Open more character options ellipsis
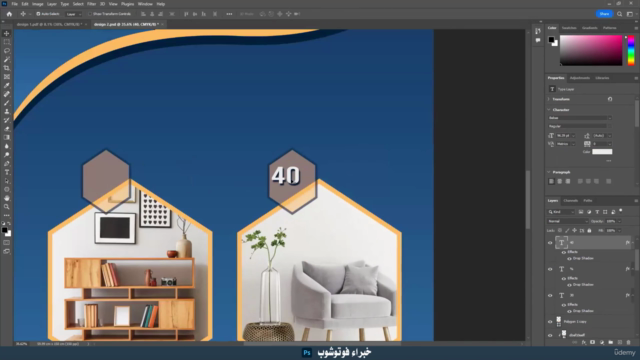The width and height of the screenshot is (640, 360). pyautogui.click(x=609, y=161)
